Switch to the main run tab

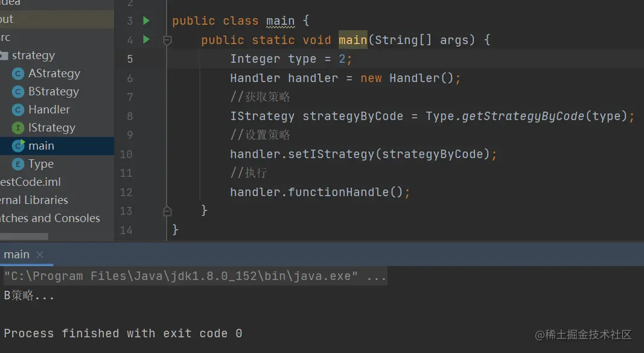pyautogui.click(x=16, y=255)
